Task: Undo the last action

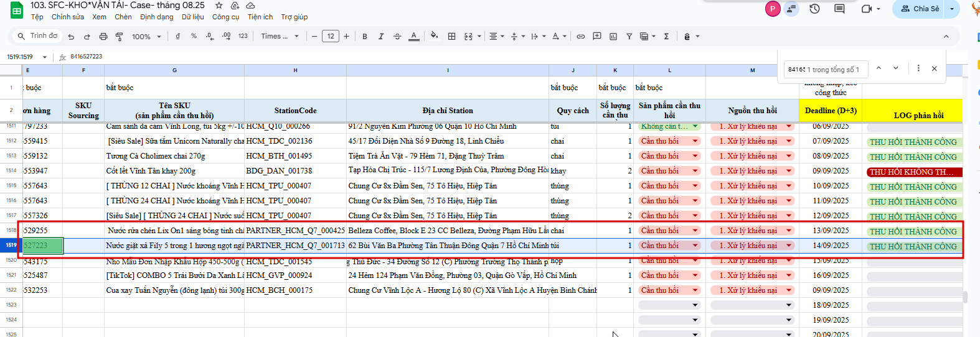Action: click(71, 37)
